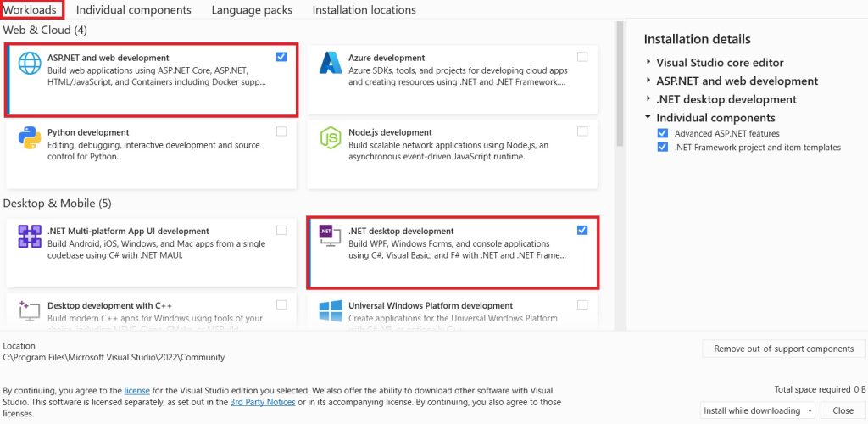The height and width of the screenshot is (424, 868).
Task: Open the Individual components tab
Action: [133, 10]
